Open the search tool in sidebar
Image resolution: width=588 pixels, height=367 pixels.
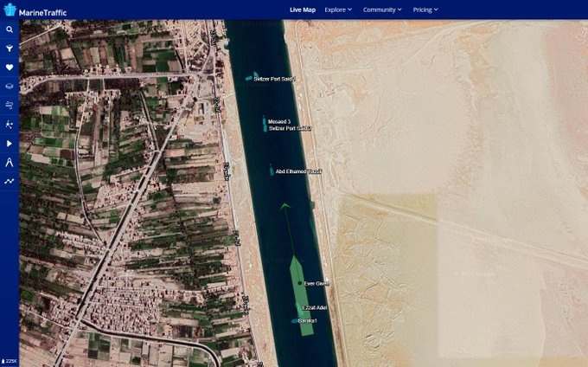(10, 29)
